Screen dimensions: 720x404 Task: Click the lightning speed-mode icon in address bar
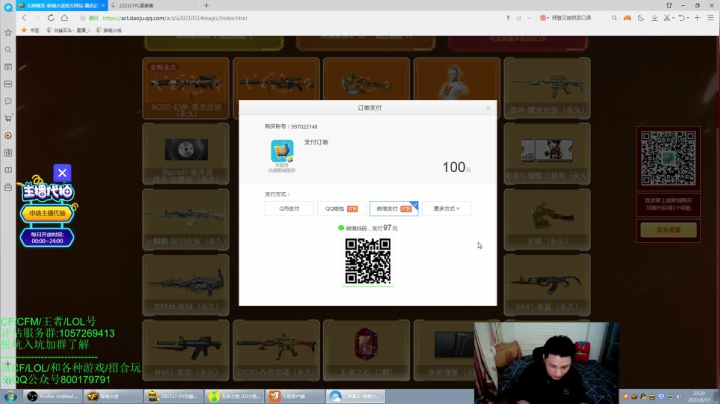[x=508, y=18]
